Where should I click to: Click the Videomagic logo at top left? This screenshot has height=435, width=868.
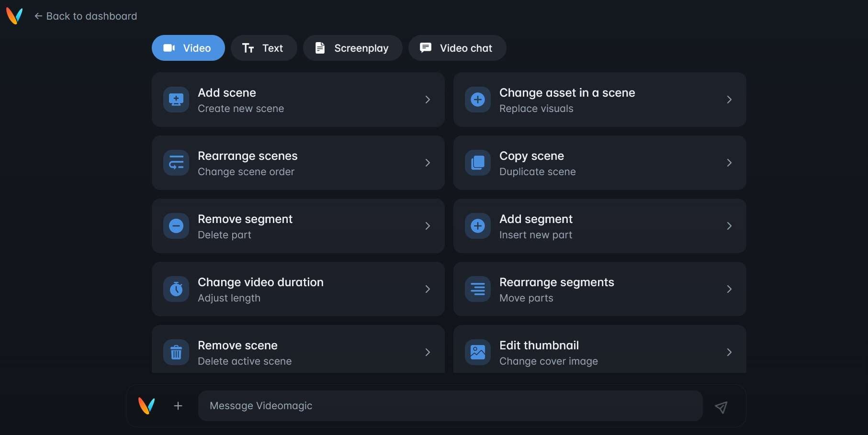[14, 16]
